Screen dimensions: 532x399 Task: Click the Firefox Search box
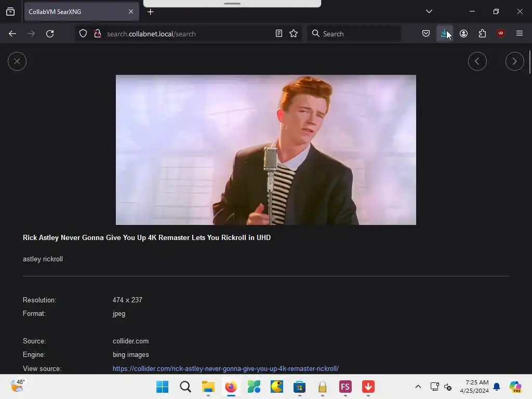353,34
